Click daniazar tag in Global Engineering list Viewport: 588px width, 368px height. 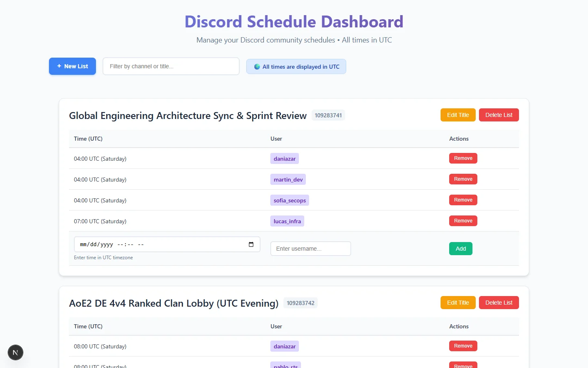click(x=285, y=159)
